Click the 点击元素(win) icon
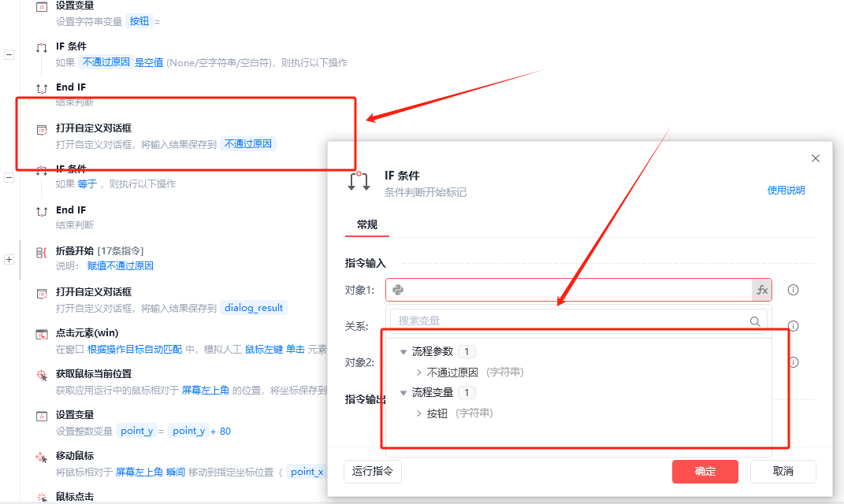This screenshot has width=844, height=504. [42, 335]
